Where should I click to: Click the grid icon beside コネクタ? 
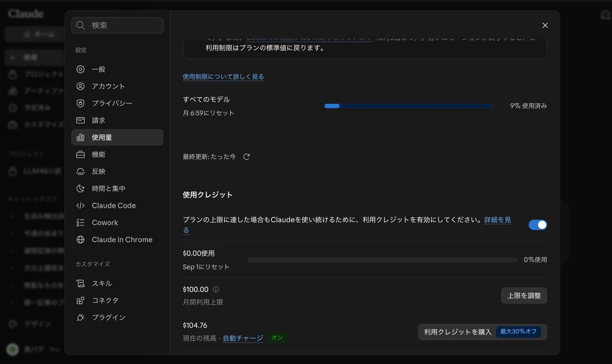[81, 300]
